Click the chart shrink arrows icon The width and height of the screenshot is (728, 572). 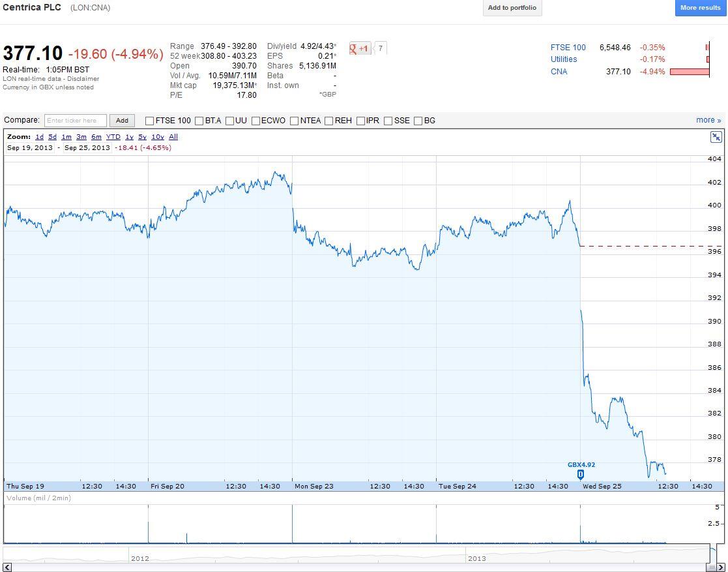716,136
